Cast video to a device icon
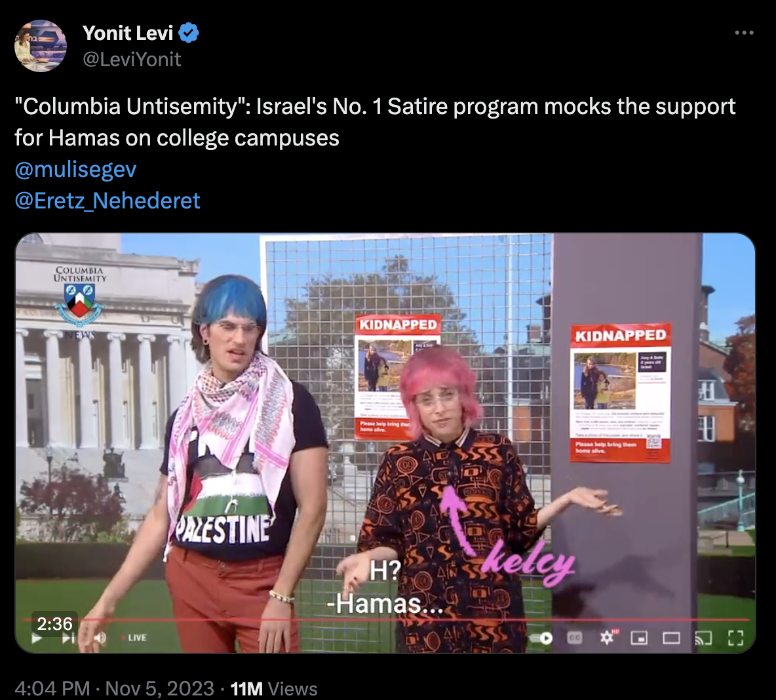The image size is (776, 700). click(703, 638)
